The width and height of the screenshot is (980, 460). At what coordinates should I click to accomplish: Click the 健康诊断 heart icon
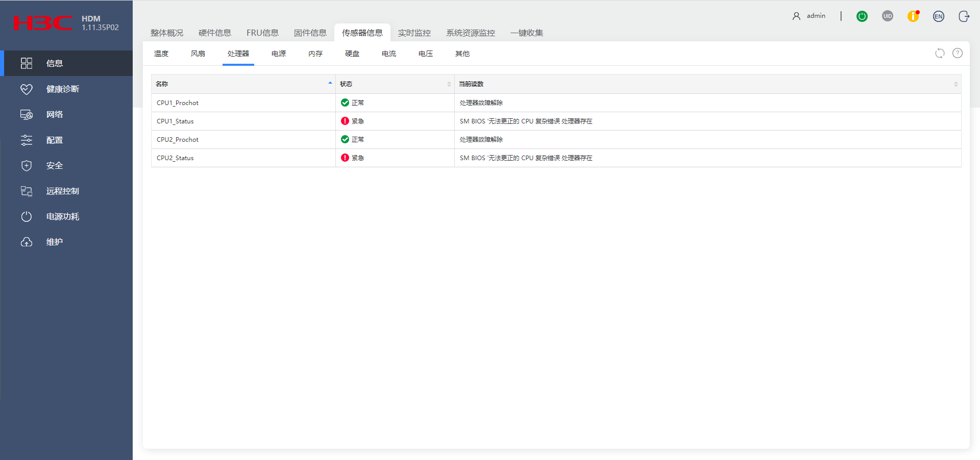pyautogui.click(x=27, y=89)
